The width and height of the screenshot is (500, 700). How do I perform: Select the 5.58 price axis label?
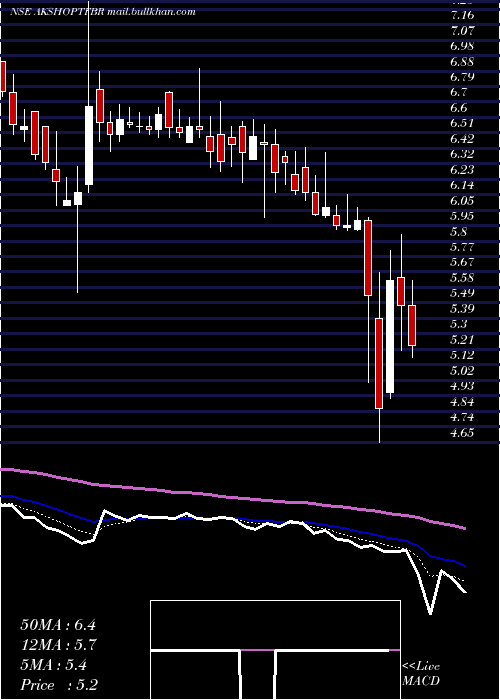pyautogui.click(x=463, y=278)
